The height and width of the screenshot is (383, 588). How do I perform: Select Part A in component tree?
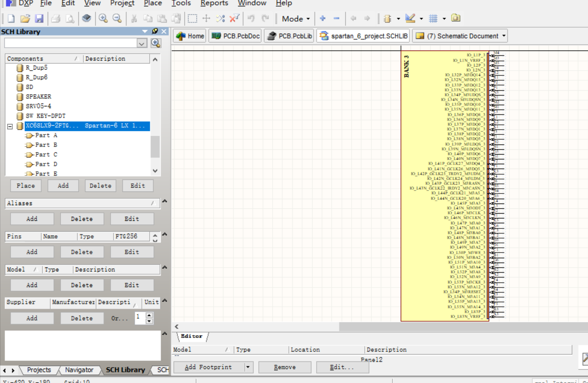pyautogui.click(x=46, y=135)
